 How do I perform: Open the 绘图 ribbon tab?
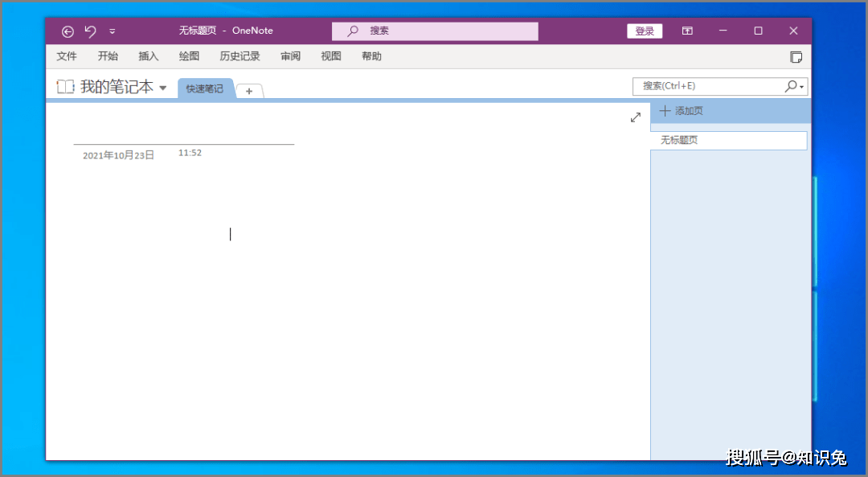click(189, 56)
